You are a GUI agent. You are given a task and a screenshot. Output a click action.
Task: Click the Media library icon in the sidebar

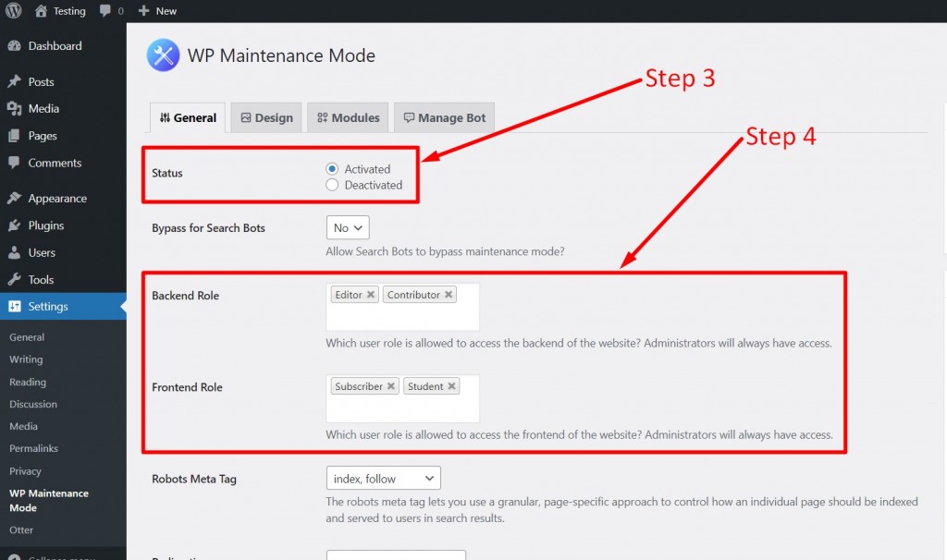tap(15, 109)
